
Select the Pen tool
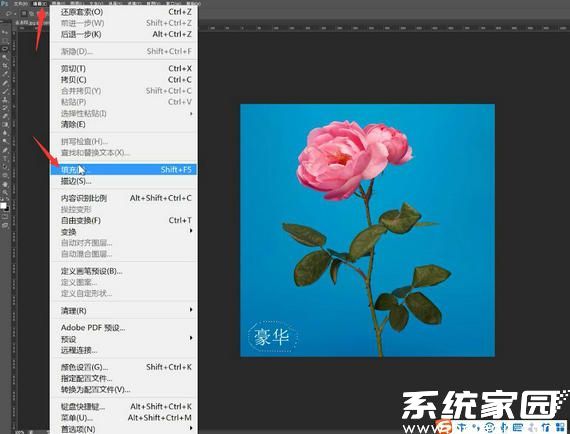tap(5, 149)
